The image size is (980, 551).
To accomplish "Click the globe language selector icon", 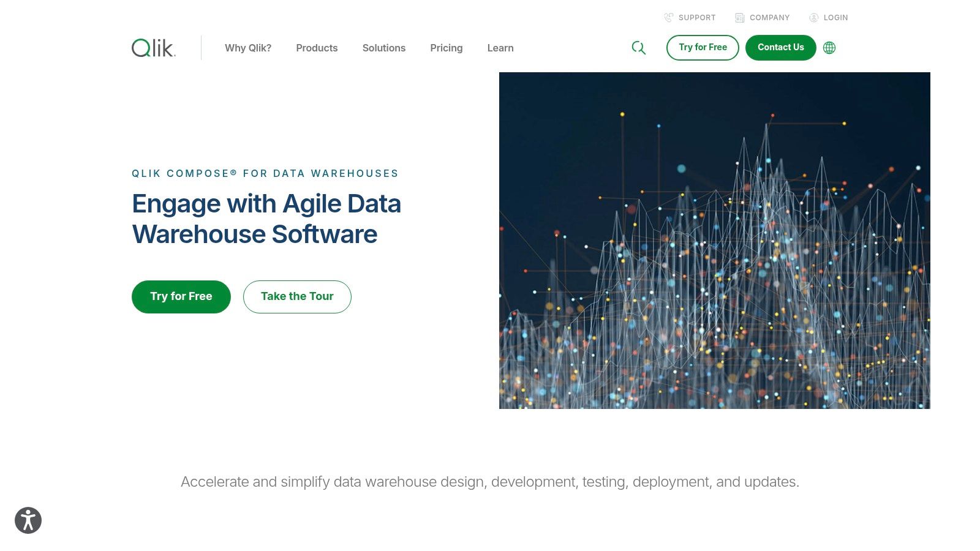I will pos(829,47).
